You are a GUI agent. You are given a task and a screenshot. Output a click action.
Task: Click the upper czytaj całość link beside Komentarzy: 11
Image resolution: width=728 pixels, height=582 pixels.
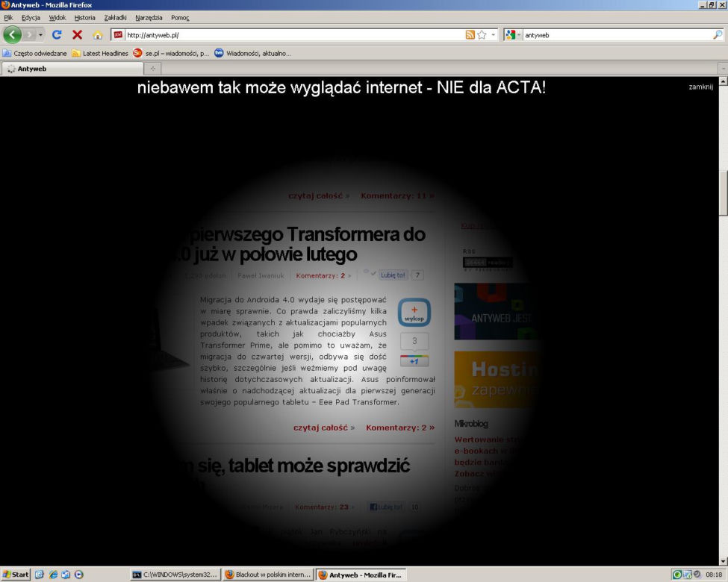pyautogui.click(x=319, y=195)
